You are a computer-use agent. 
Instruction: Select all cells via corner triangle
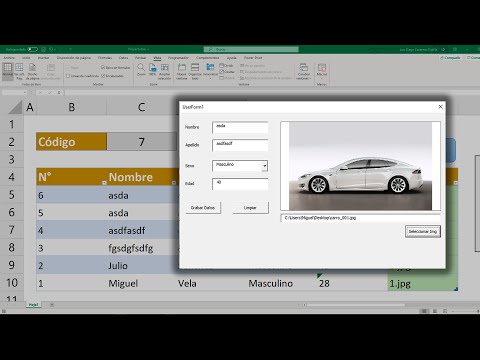[x=15, y=107]
